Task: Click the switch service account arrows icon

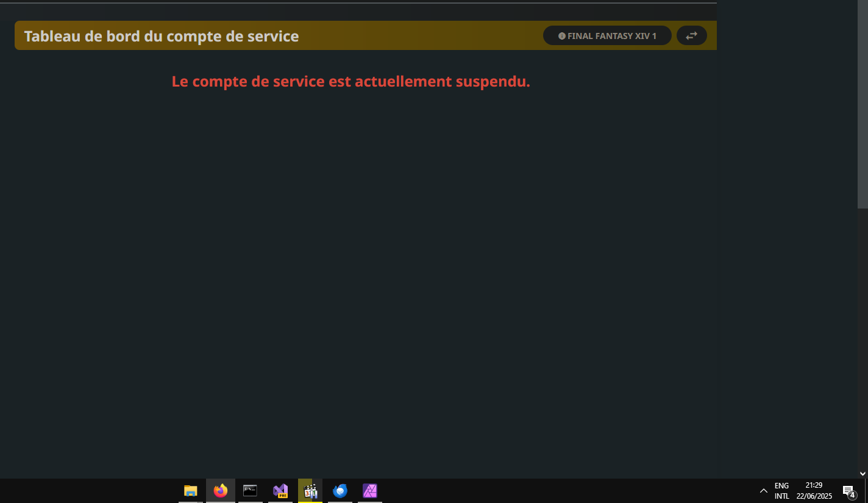Action: click(x=691, y=36)
